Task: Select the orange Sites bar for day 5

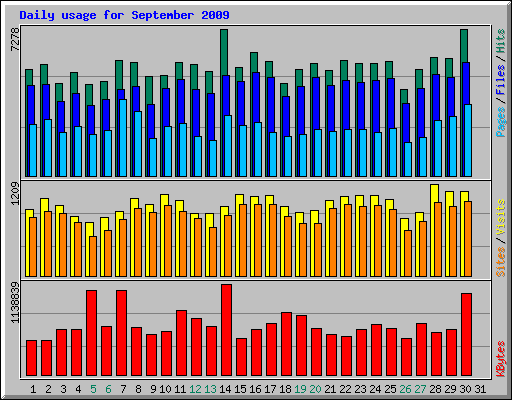Action: tap(93, 256)
